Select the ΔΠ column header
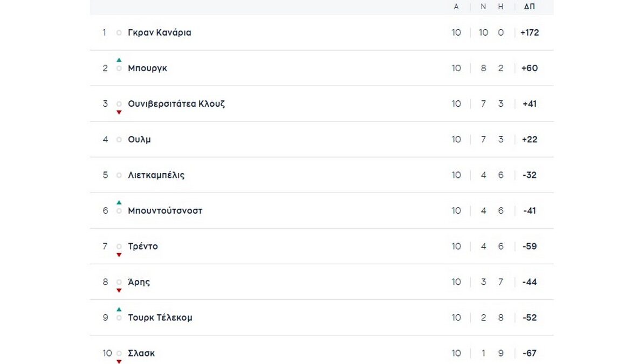This screenshot has width=631, height=364. pyautogui.click(x=529, y=7)
